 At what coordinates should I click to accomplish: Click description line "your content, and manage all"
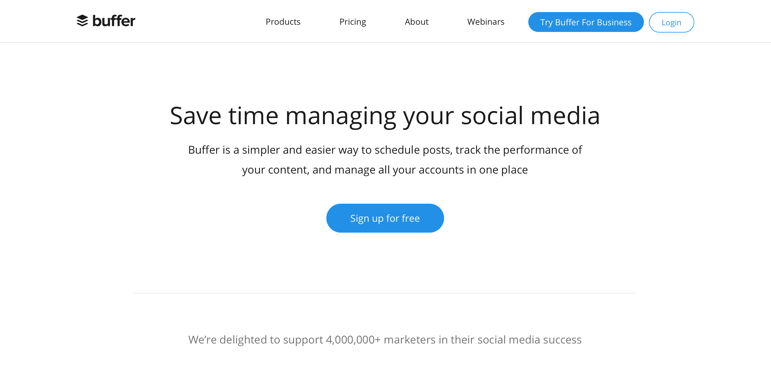(385, 170)
